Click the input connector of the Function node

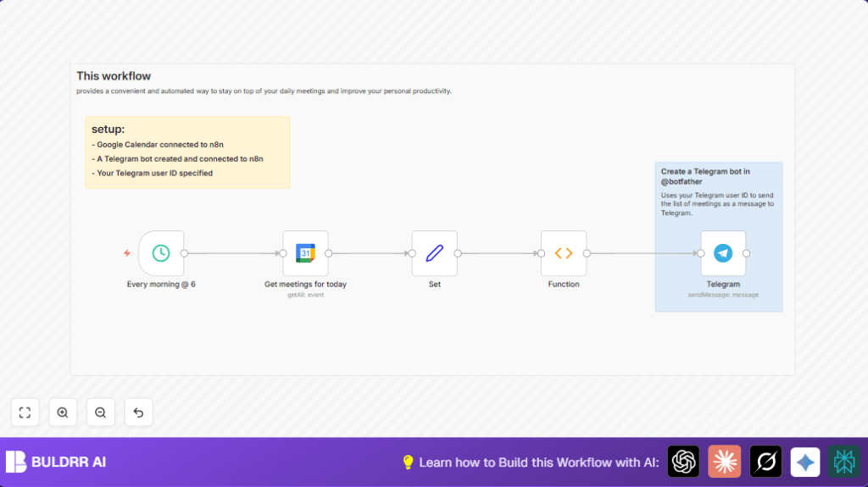click(x=541, y=253)
